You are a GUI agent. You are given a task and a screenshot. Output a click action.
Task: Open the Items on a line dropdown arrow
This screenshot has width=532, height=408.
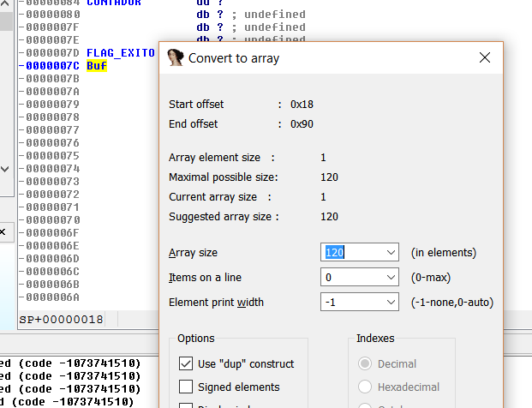coord(392,278)
